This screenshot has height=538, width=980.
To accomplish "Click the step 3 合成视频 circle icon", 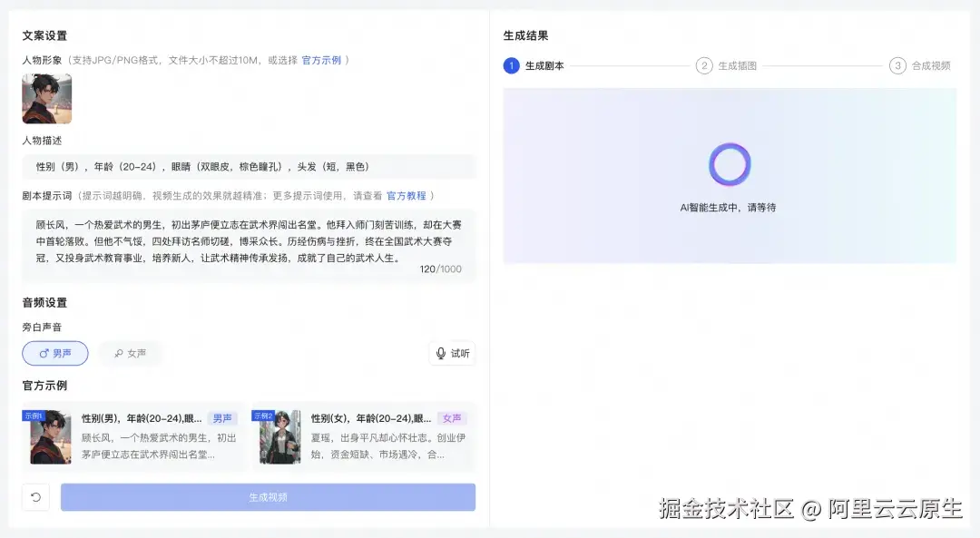I will [897, 65].
